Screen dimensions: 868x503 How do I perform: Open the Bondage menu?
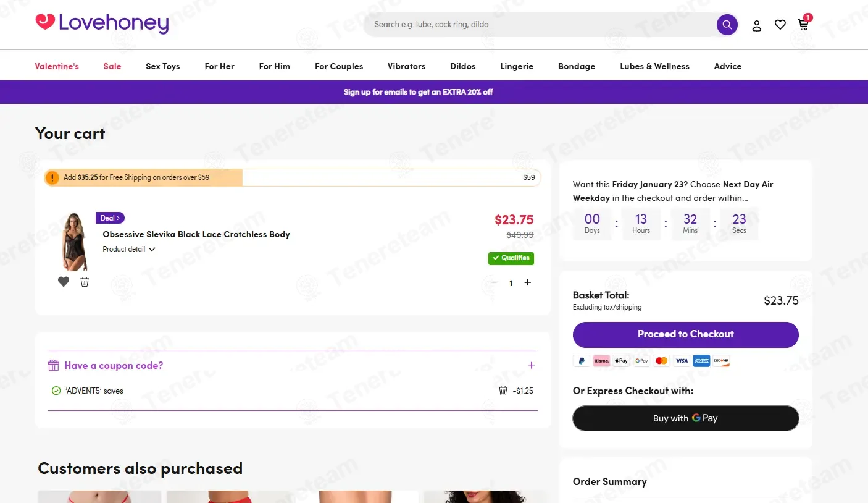577,66
